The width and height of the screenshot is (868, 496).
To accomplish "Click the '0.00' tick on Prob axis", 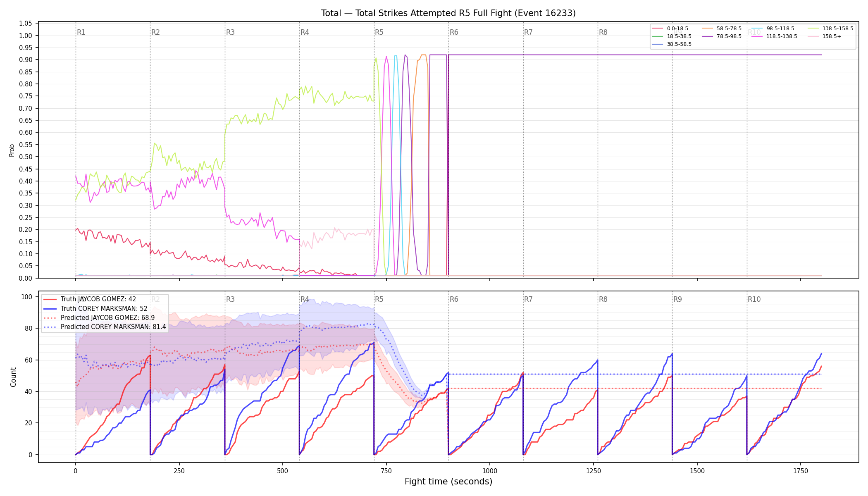I will click(x=26, y=278).
